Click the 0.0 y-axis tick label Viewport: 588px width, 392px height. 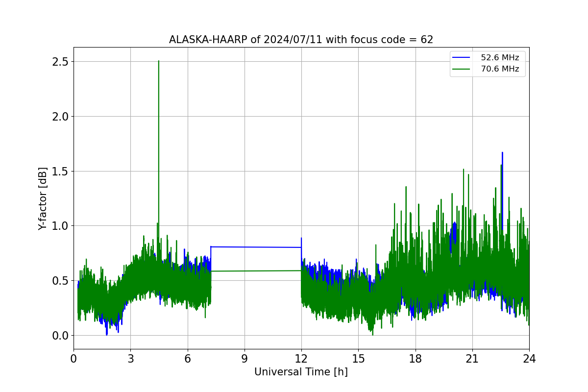pos(59,336)
